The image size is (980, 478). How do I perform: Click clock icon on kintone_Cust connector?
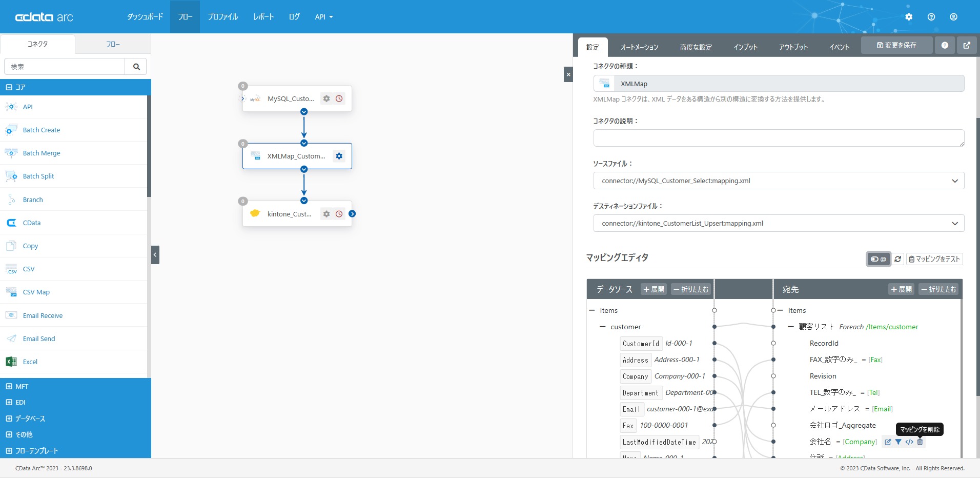coord(339,214)
